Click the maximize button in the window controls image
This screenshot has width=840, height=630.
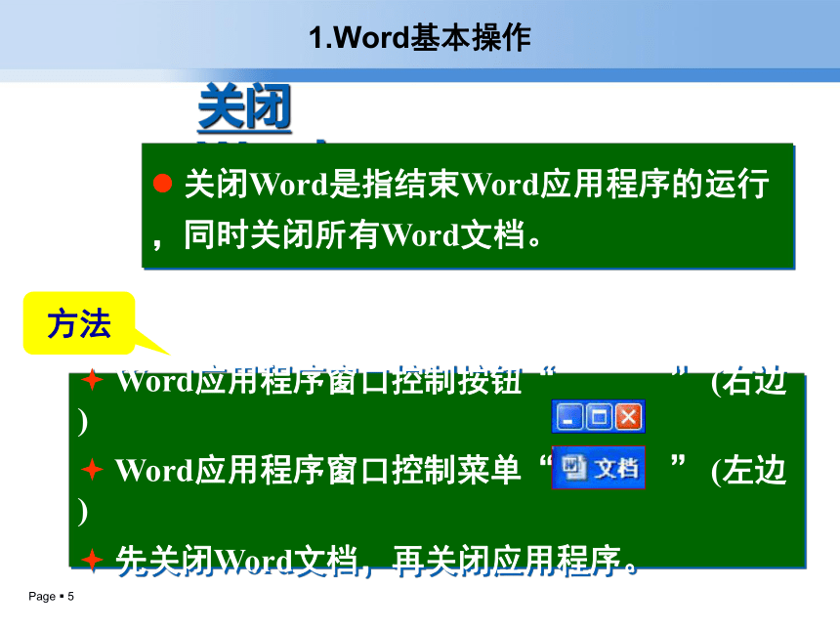click(599, 417)
